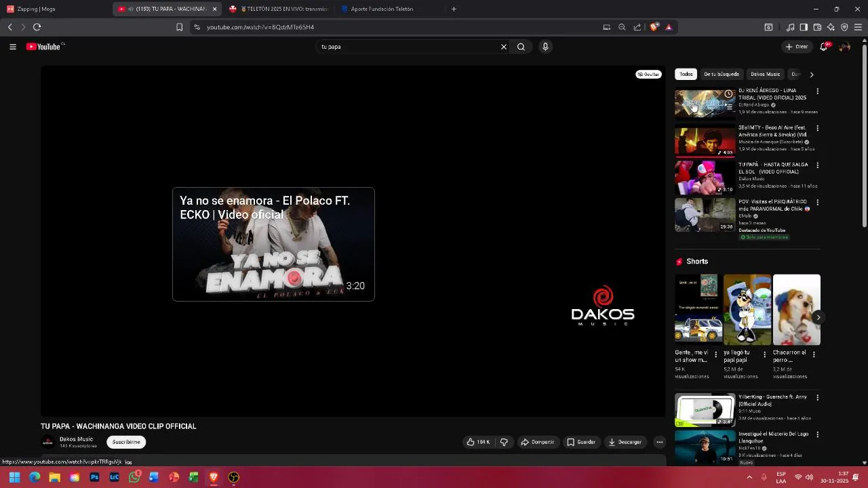868x488 pixels.
Task: Open options for 'ya llegó tu papi' Short
Action: [x=765, y=354]
